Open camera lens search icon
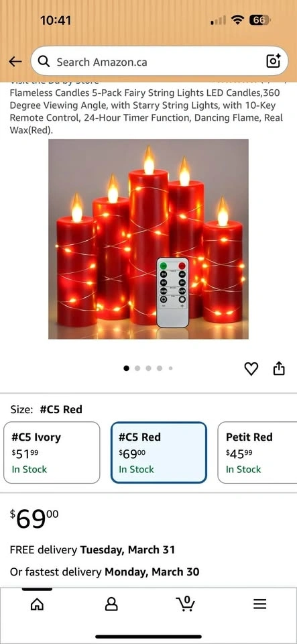297x644 pixels. tap(274, 61)
